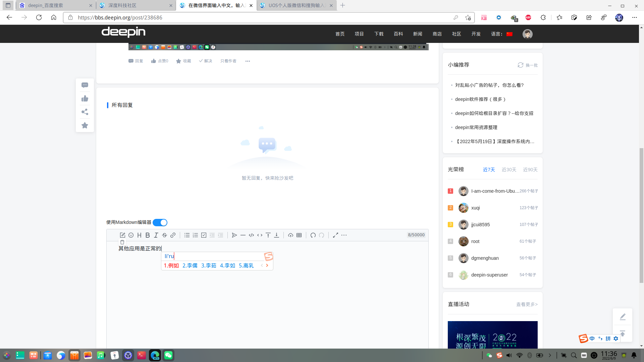The height and width of the screenshot is (362, 644).
Task: Open the deepin常用资源整理 post link
Action: coord(476,127)
